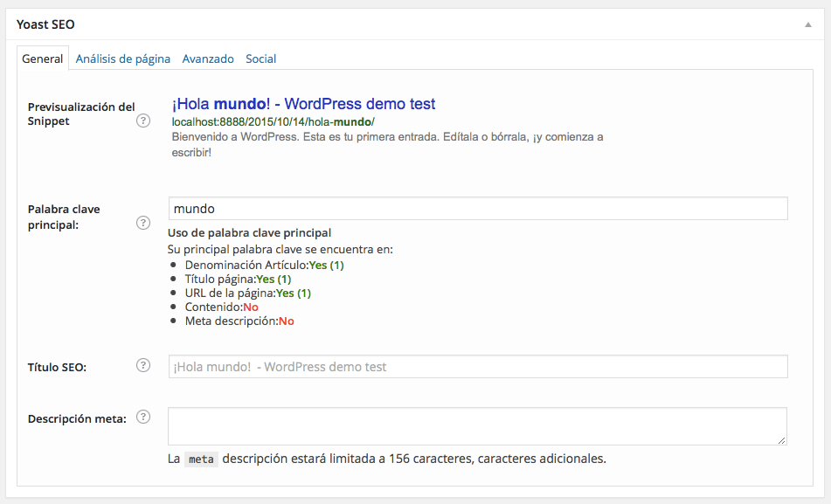Select the General tab
Screen dimensions: 831x504
click(x=43, y=59)
